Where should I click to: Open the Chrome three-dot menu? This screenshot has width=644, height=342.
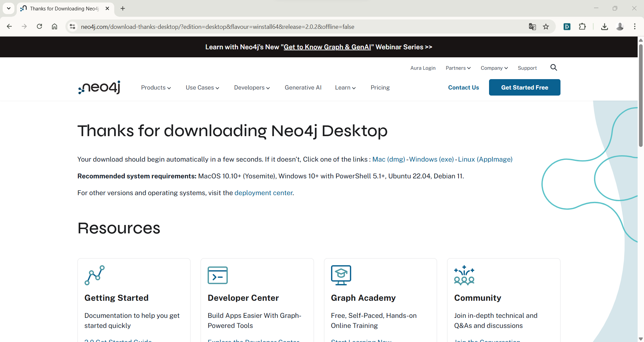[635, 26]
